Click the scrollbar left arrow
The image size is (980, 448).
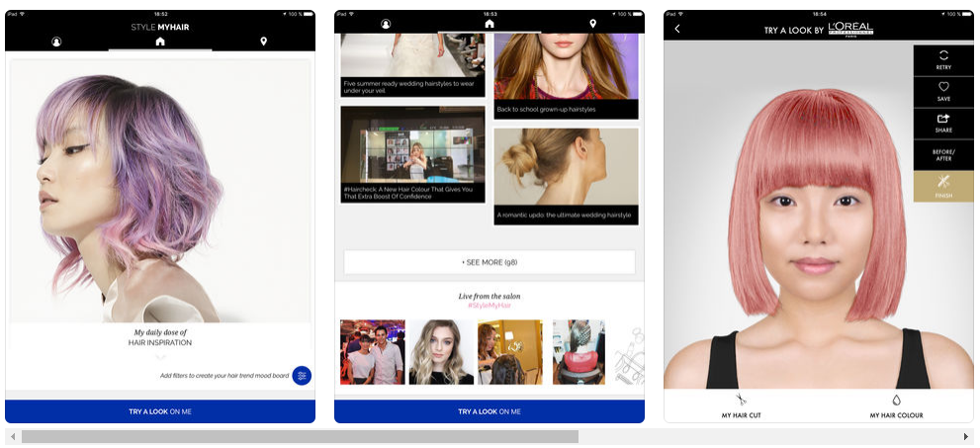13,436
